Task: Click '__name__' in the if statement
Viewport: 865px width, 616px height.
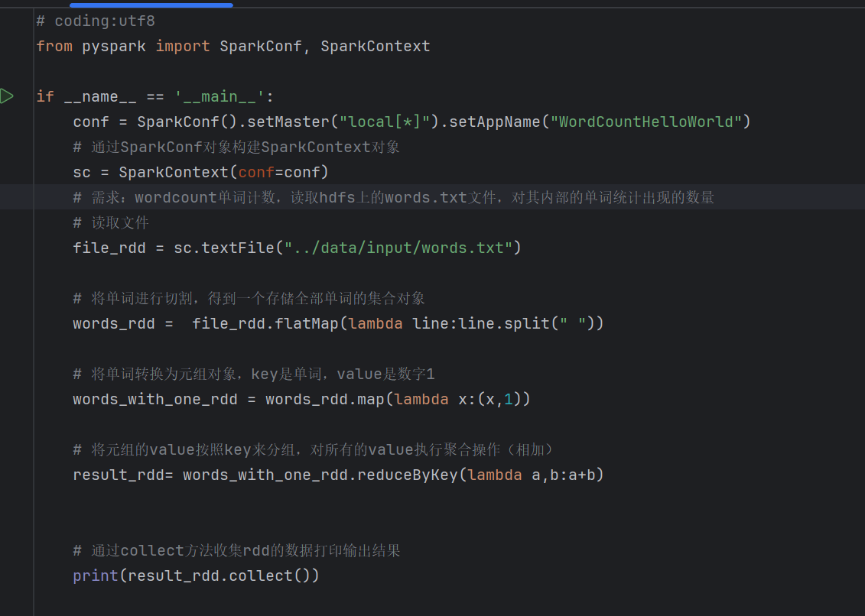Action: 100,96
